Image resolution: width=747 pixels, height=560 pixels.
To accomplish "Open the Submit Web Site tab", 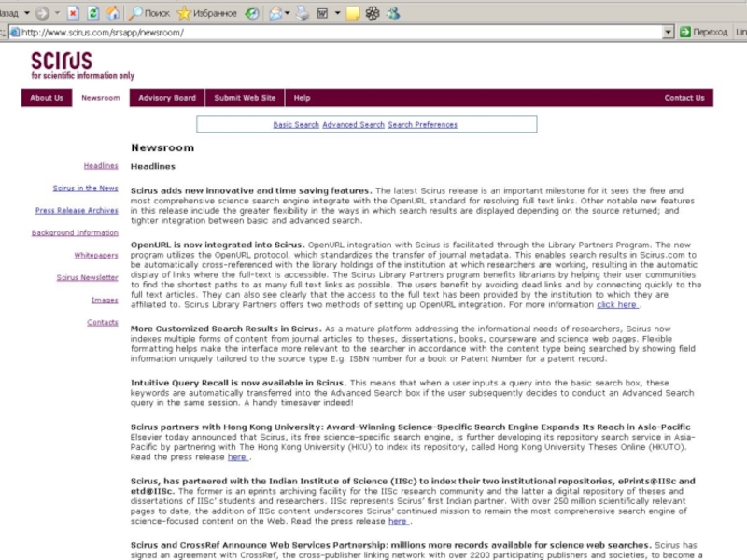I will tap(245, 98).
